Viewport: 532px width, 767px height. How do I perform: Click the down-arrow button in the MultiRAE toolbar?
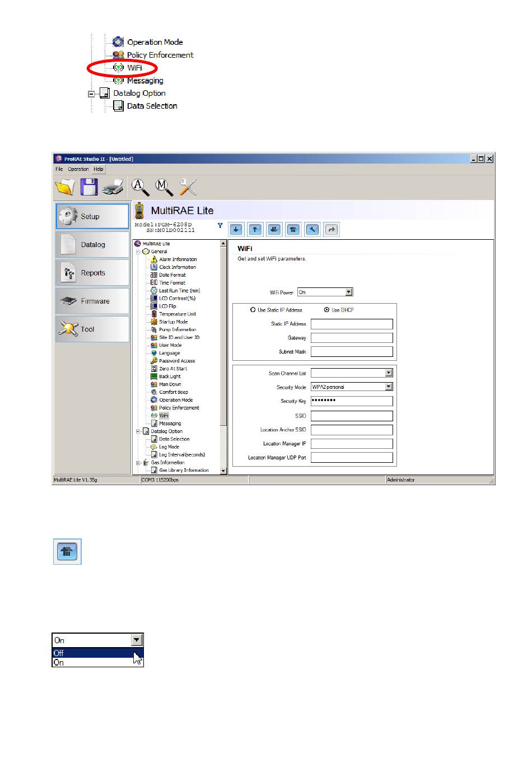[x=236, y=229]
